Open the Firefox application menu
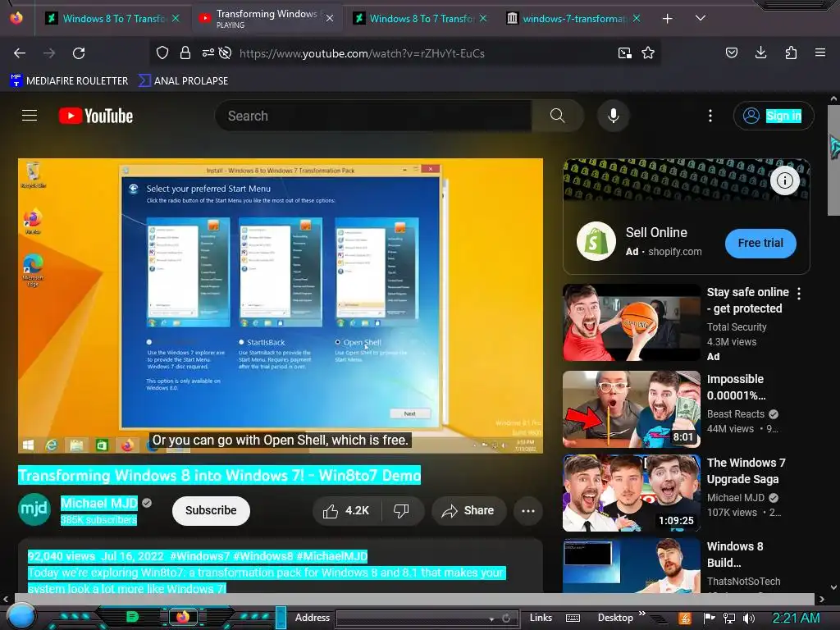The width and height of the screenshot is (840, 630). [x=819, y=52]
